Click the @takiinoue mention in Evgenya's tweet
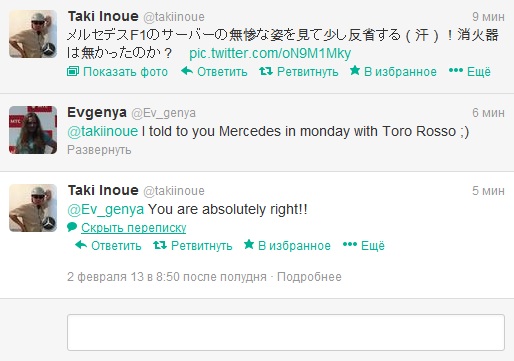This screenshot has width=514, height=361. [103, 131]
